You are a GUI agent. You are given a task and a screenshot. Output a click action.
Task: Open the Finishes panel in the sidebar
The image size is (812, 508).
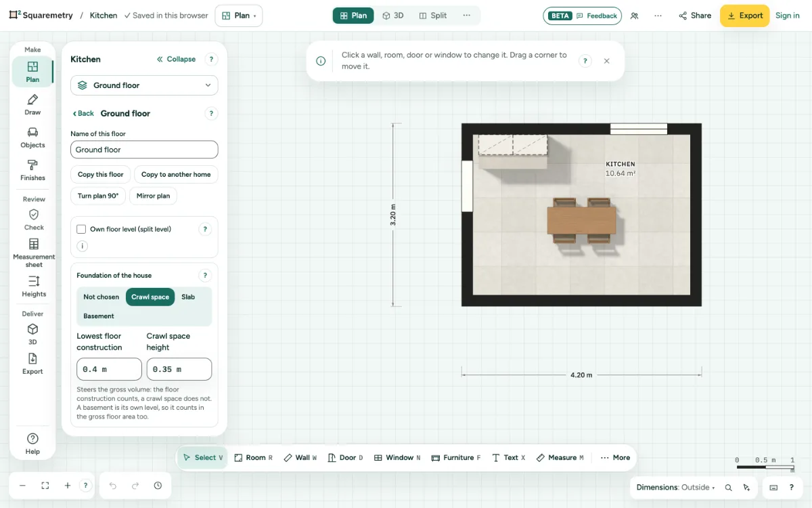click(x=32, y=170)
